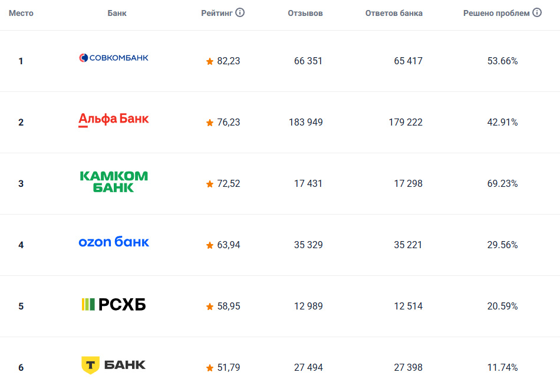Screen dimensions: 560x392
Task: Click the info icon next to Рейтинг
Action: (240, 13)
